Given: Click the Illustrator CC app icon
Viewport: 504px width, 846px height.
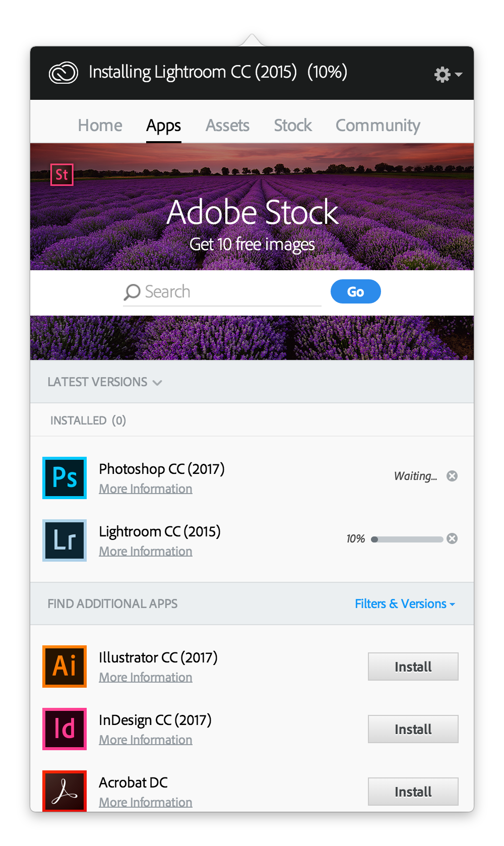Looking at the screenshot, I should [65, 667].
